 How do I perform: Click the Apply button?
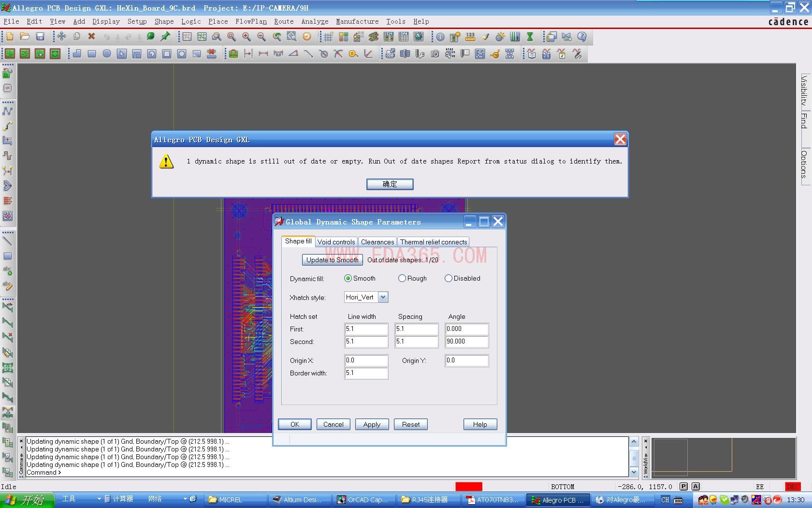point(372,424)
